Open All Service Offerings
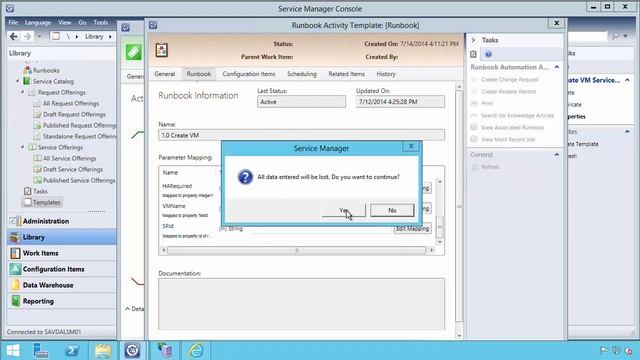 (x=69, y=158)
